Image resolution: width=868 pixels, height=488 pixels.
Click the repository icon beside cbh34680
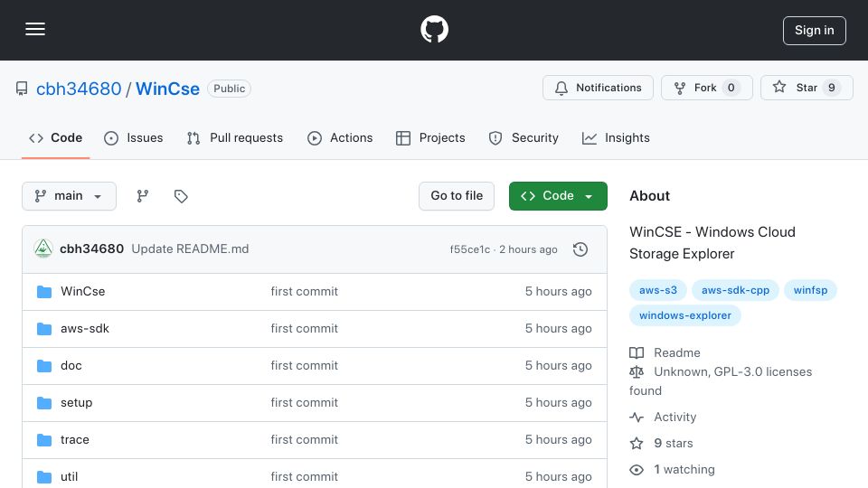(22, 89)
